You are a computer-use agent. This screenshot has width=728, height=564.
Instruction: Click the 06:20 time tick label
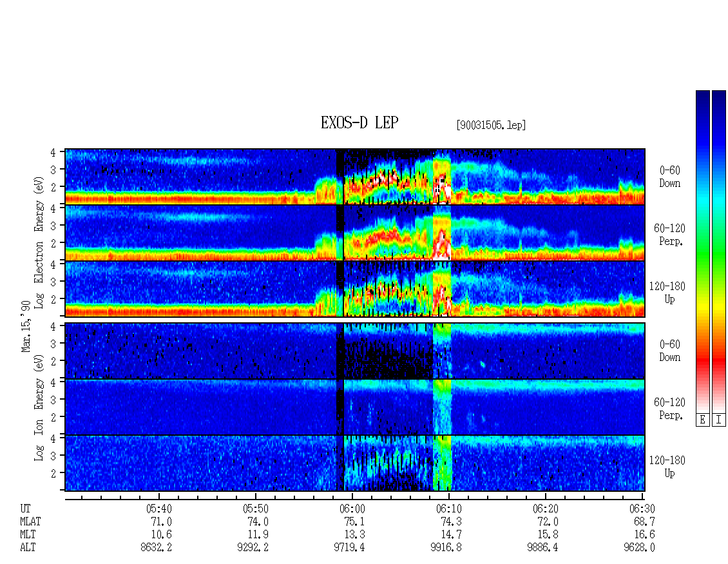tap(546, 509)
